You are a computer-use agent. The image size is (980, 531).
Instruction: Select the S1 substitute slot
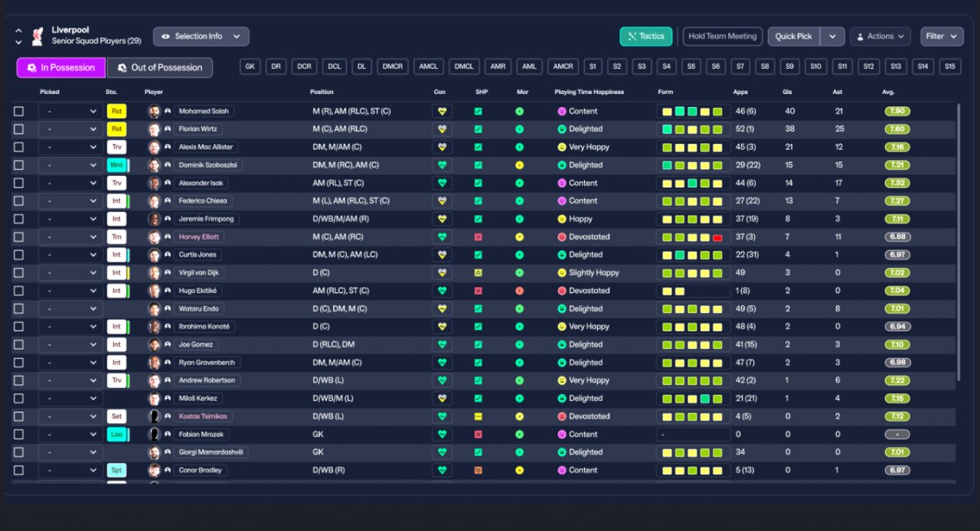coord(592,67)
